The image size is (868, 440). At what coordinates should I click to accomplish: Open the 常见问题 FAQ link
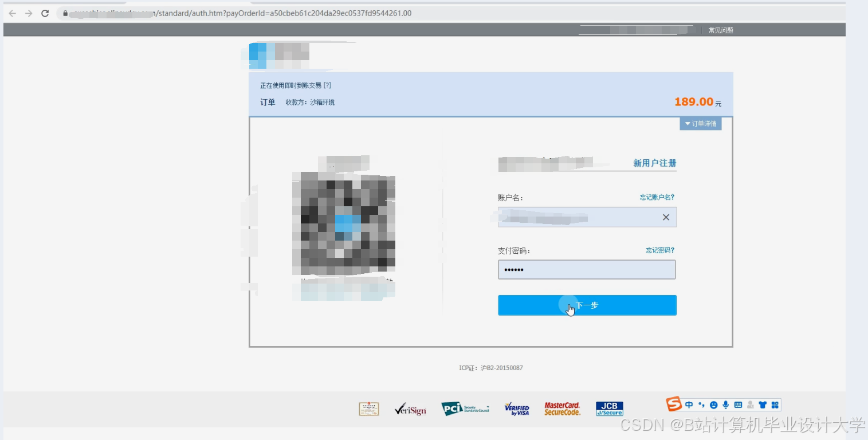(x=721, y=30)
